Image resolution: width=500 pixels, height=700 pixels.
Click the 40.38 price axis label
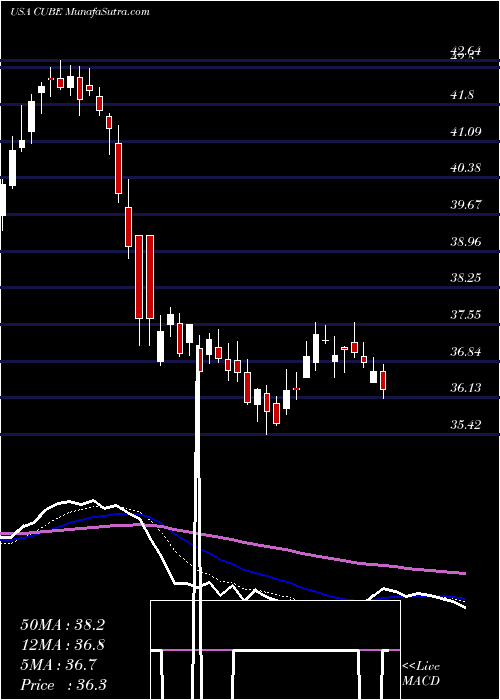[x=466, y=168]
